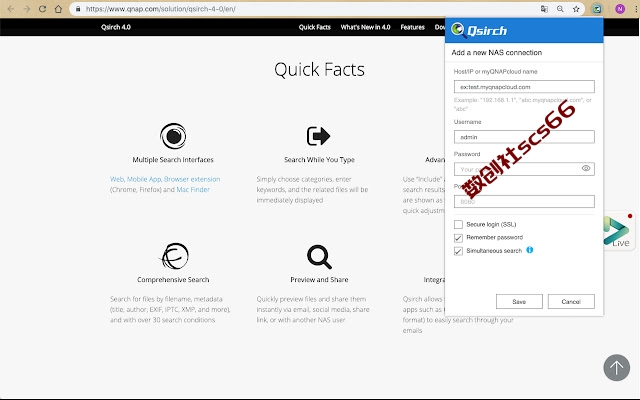This screenshot has width=640, height=400.
Task: Open What's New in 4.0 nav item
Action: click(x=365, y=27)
